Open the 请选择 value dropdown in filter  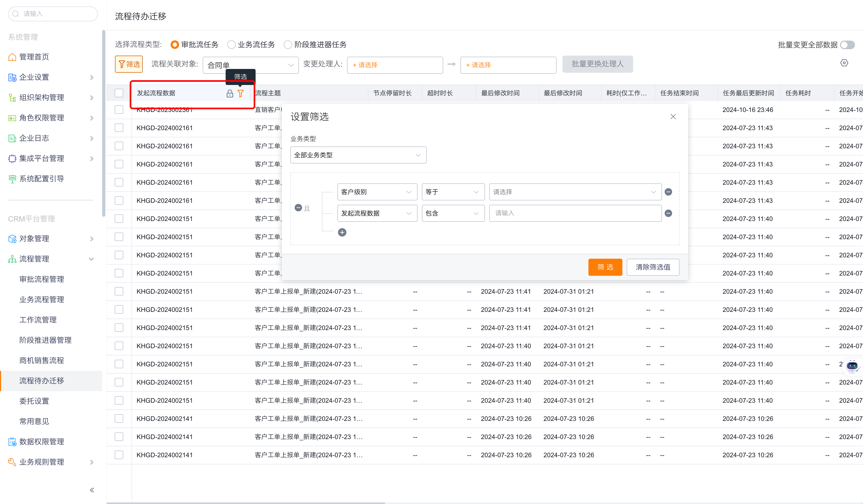click(575, 192)
